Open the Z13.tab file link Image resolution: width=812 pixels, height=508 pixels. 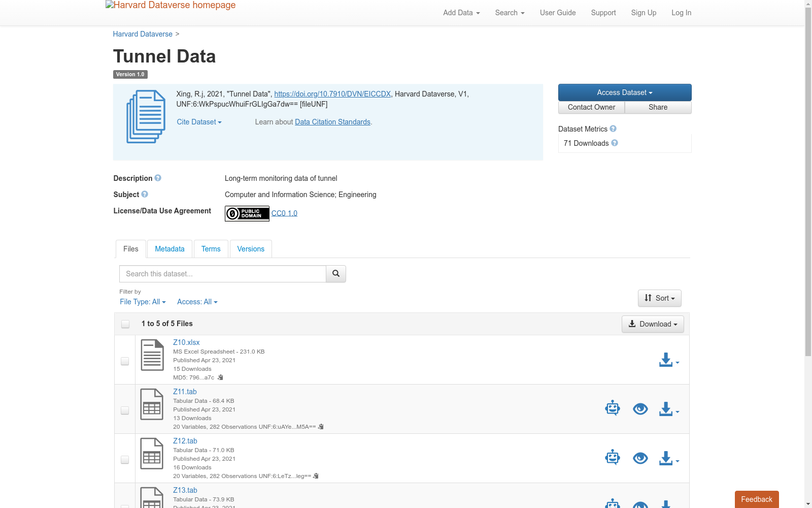click(185, 490)
